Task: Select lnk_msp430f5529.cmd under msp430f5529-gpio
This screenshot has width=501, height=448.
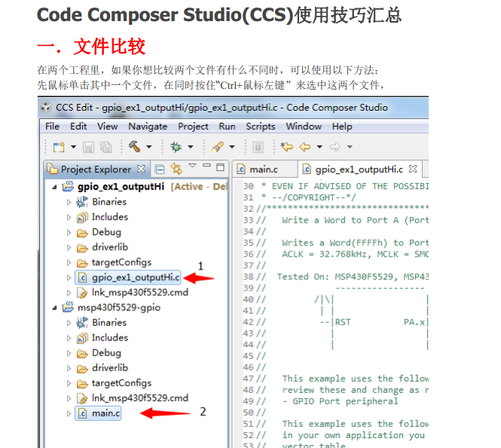Action: tap(140, 398)
